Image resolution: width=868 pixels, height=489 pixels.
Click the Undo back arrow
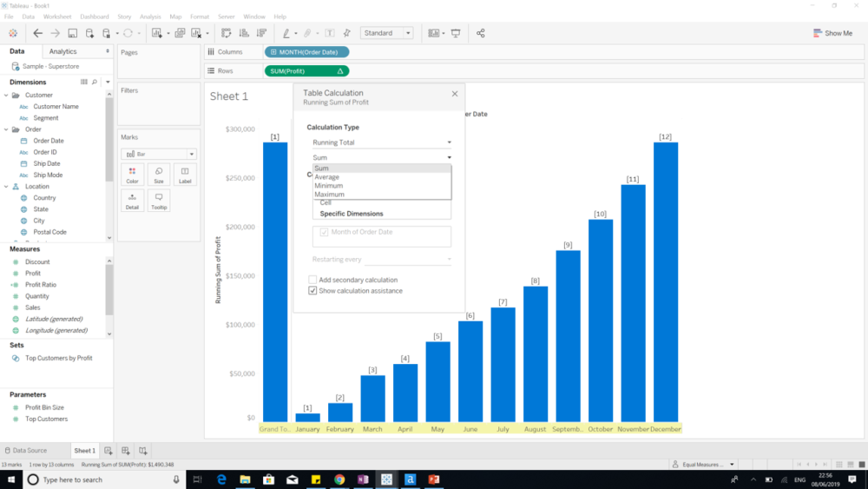click(x=37, y=33)
